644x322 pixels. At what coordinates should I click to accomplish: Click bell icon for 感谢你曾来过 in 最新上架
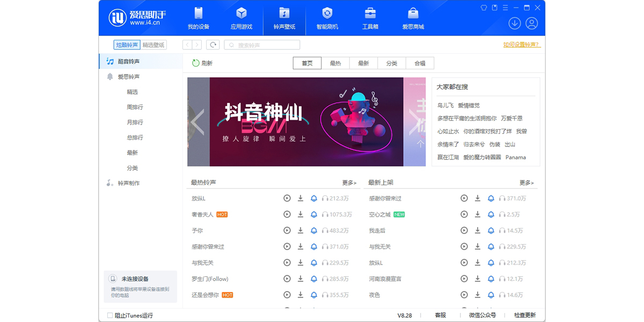491,199
